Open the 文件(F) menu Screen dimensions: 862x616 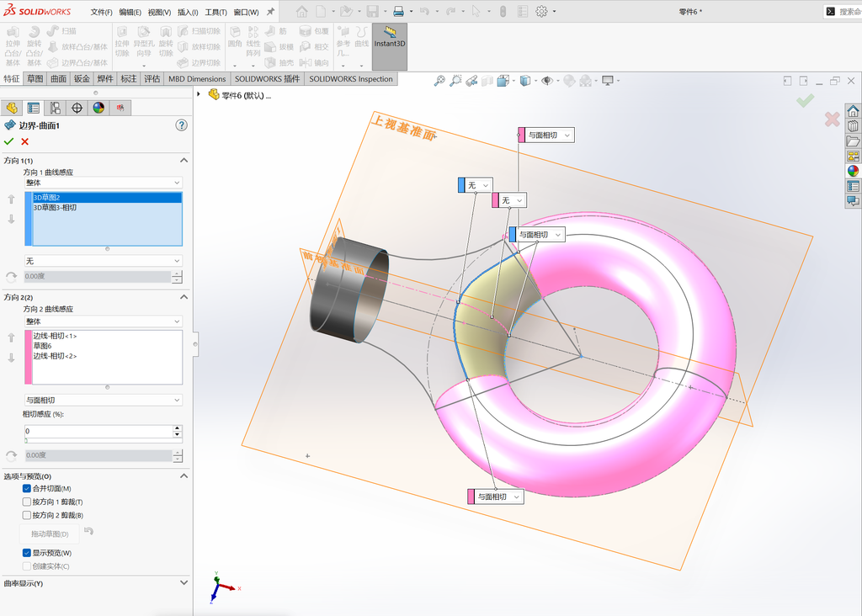coord(101,12)
